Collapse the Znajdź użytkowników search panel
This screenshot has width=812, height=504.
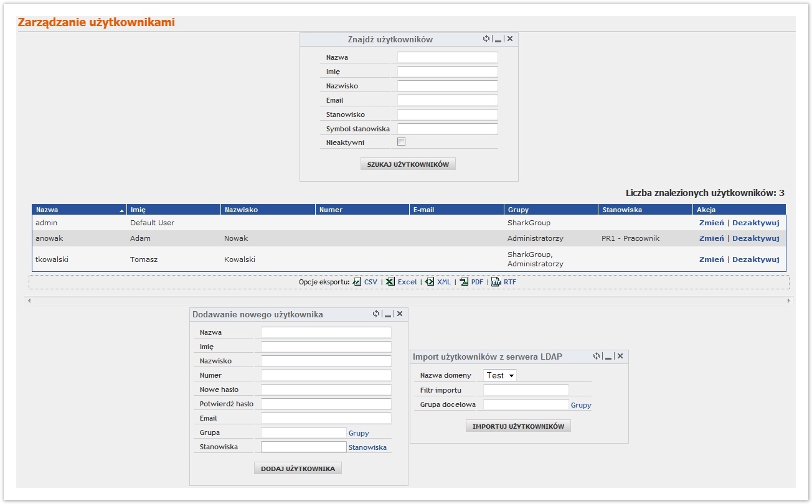(x=498, y=39)
